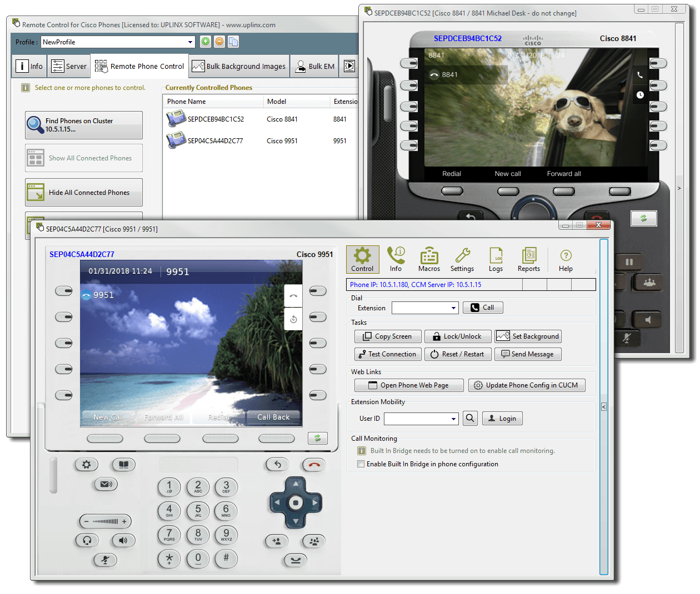Click the copy profile icon next to plus
This screenshot has height=594, width=700.
tap(233, 42)
